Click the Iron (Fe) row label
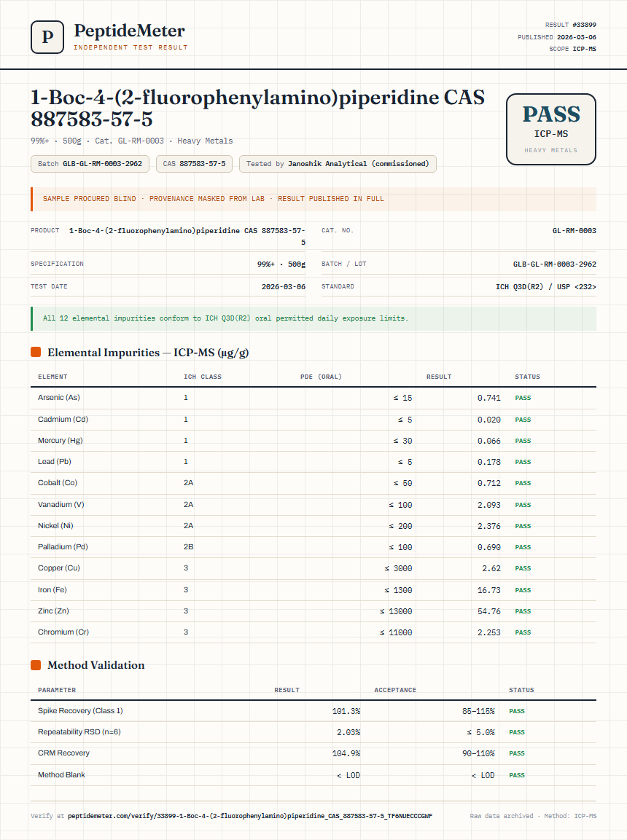 52,590
